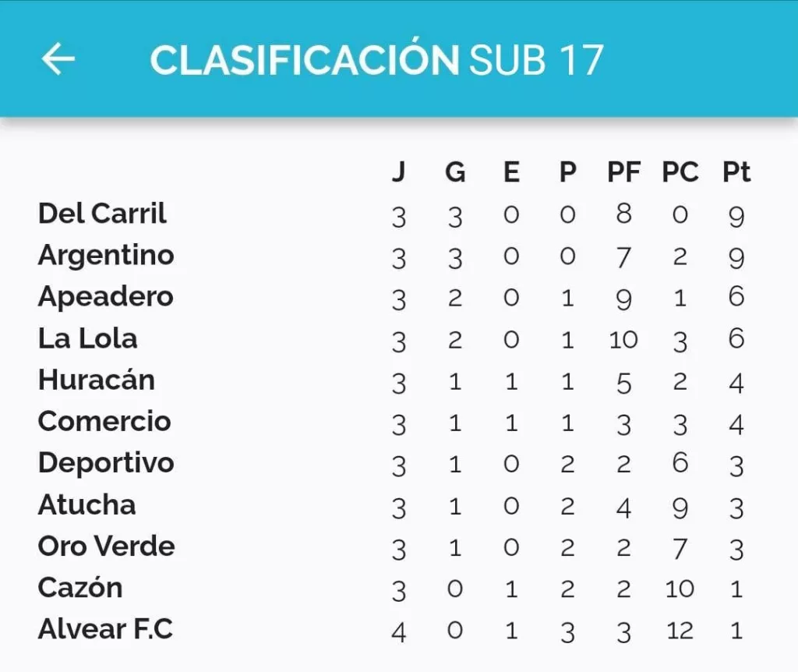Click the Cazón team name
The image size is (798, 672).
[80, 588]
